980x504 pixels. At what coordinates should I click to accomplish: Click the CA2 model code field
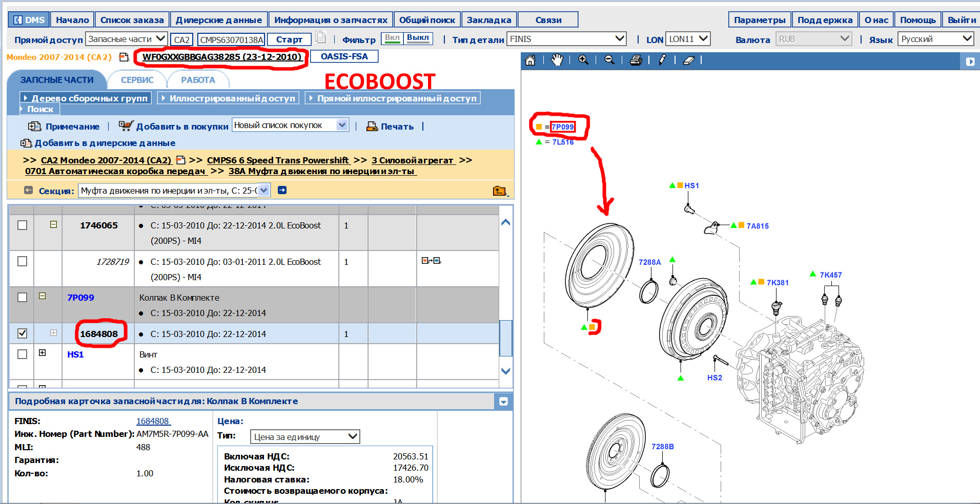(x=181, y=39)
